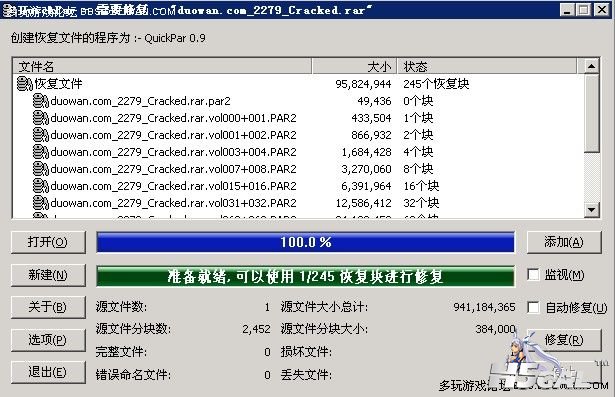Click the 添加(A) add button
This screenshot has width=615, height=397.
564,242
